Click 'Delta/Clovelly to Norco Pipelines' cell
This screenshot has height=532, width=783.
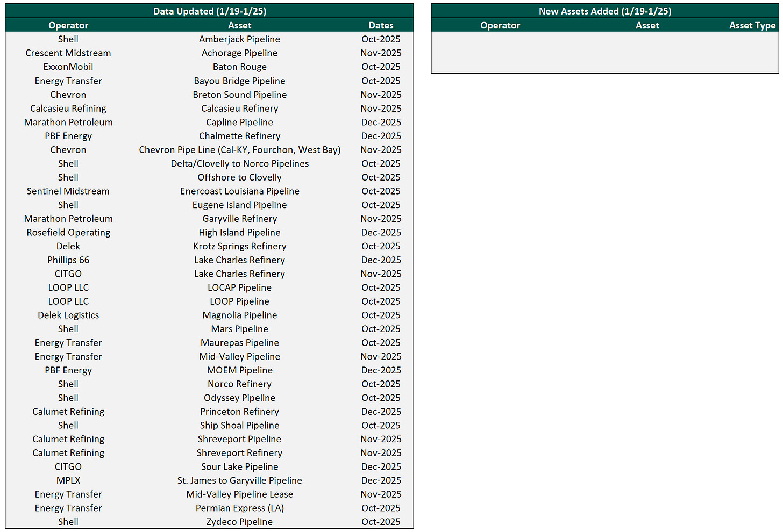click(239, 163)
